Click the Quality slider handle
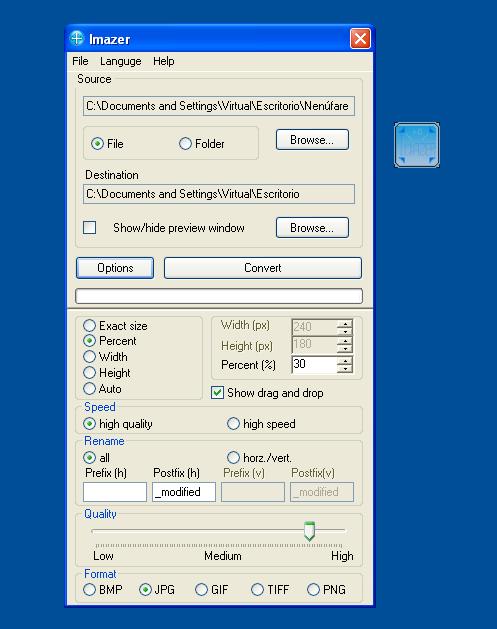497x629 pixels. (309, 531)
